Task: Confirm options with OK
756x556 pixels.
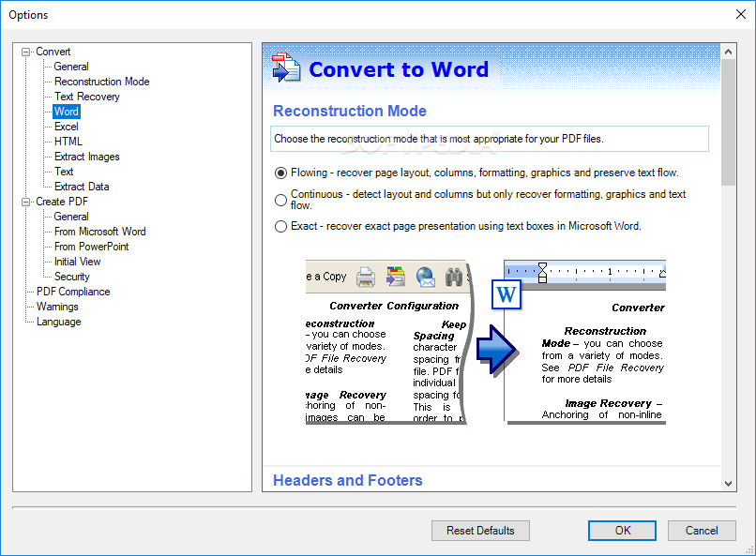Action: click(x=622, y=531)
